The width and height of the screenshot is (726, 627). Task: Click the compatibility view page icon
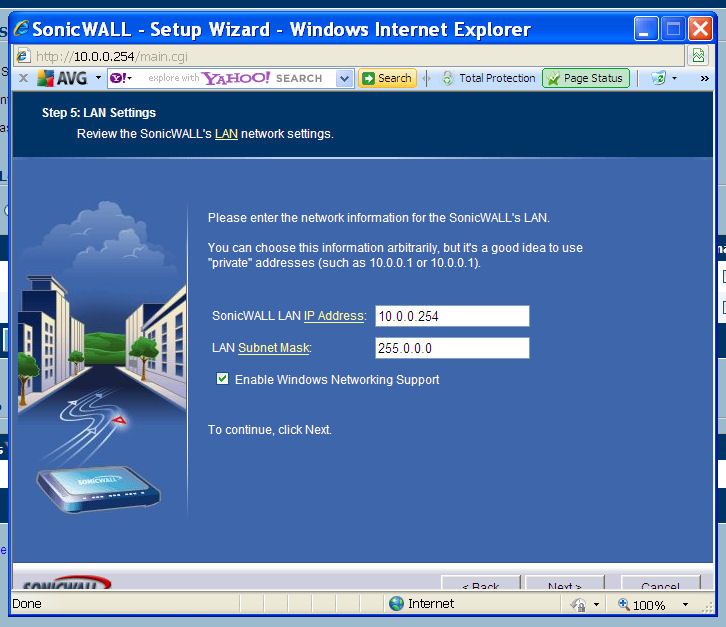click(x=699, y=56)
